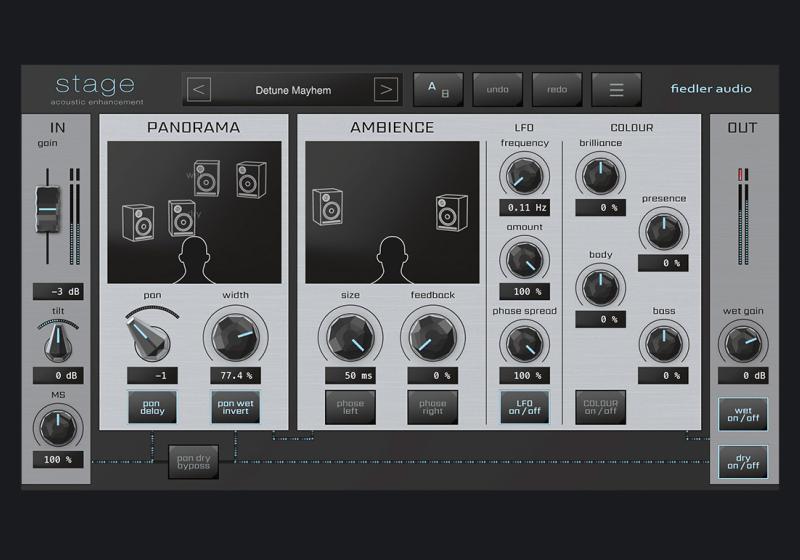
Task: Click the phase spread knob
Action: [524, 344]
